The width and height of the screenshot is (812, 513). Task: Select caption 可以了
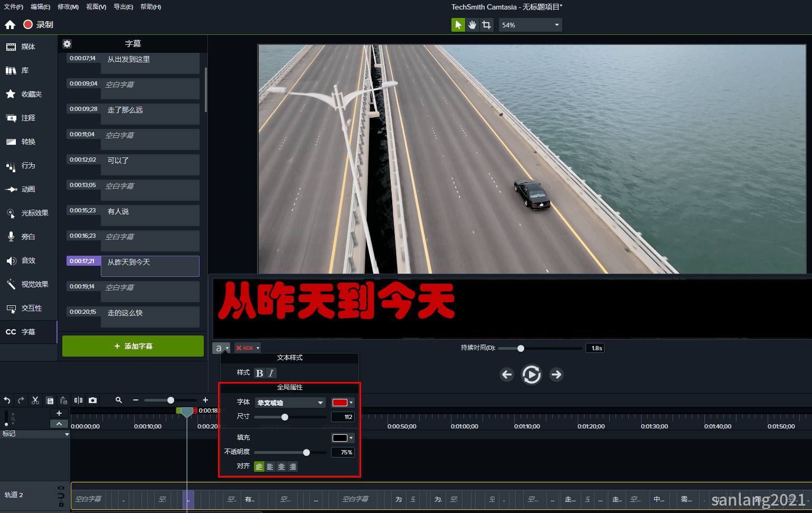[x=150, y=164]
